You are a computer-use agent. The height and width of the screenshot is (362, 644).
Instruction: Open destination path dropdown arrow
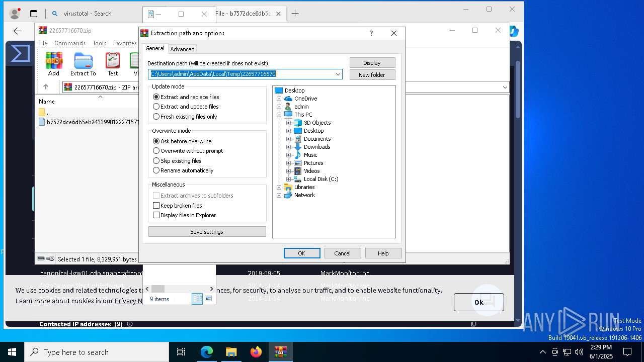pyautogui.click(x=338, y=74)
